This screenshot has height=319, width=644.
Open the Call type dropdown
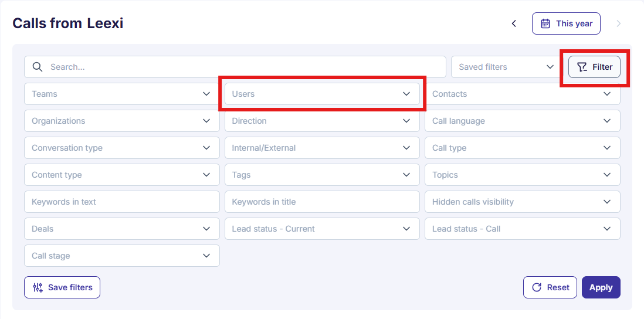point(523,148)
